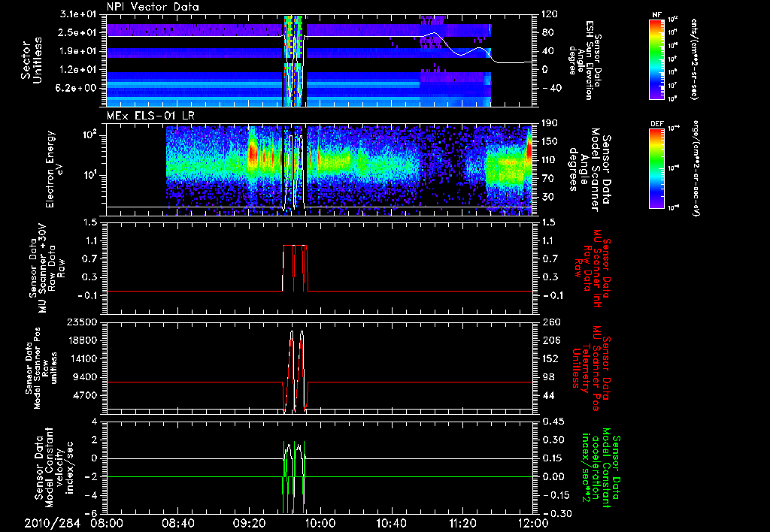Click the '18800' scanner position tick value
Image resolution: width=770 pixels, height=532 pixels.
tap(82, 340)
